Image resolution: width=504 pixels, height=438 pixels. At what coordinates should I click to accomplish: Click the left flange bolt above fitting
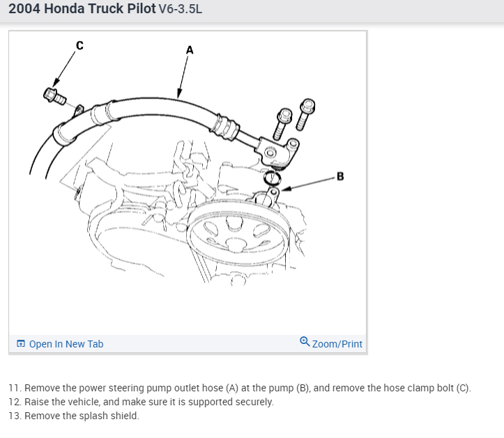click(x=282, y=124)
